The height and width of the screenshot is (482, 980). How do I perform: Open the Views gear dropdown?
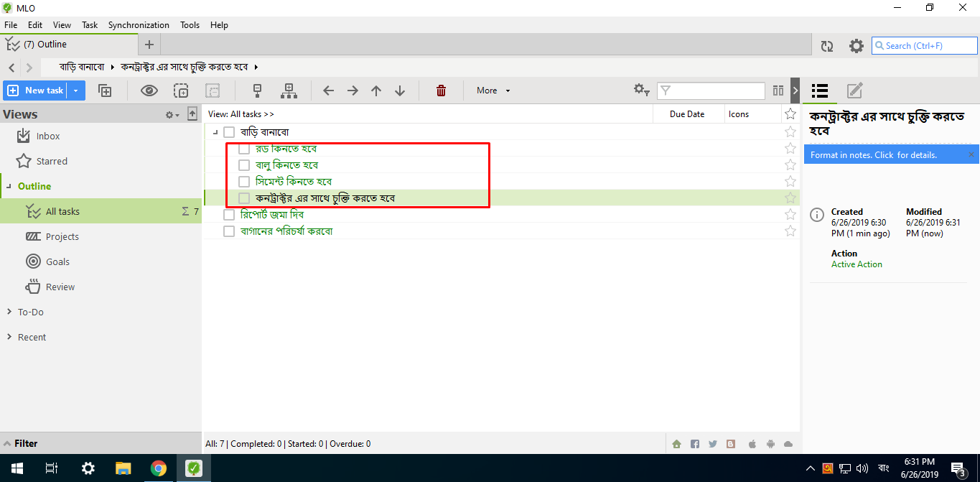coord(172,114)
